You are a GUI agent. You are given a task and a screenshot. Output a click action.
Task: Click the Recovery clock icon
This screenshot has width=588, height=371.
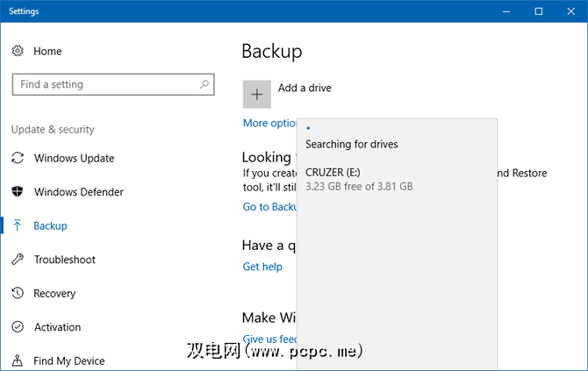coord(18,294)
